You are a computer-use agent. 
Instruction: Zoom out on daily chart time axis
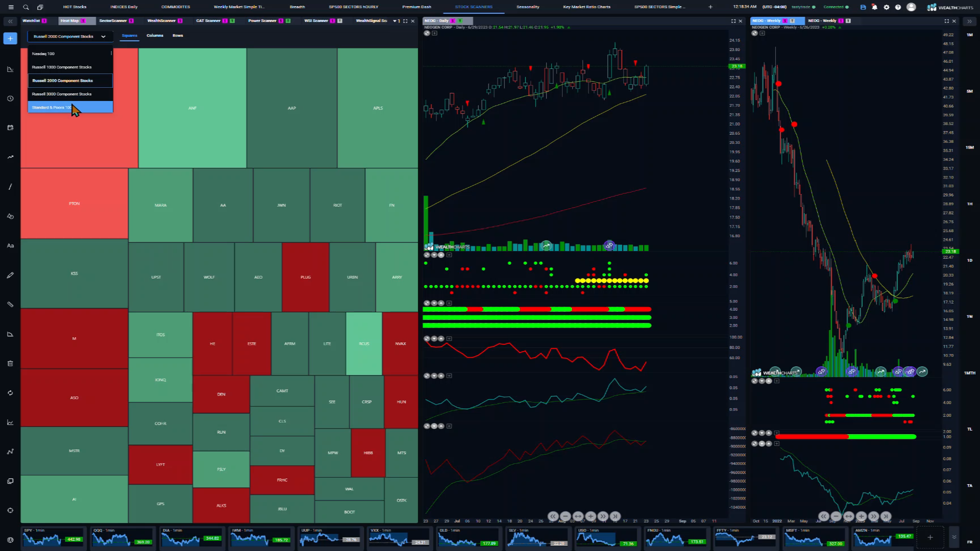(565, 516)
